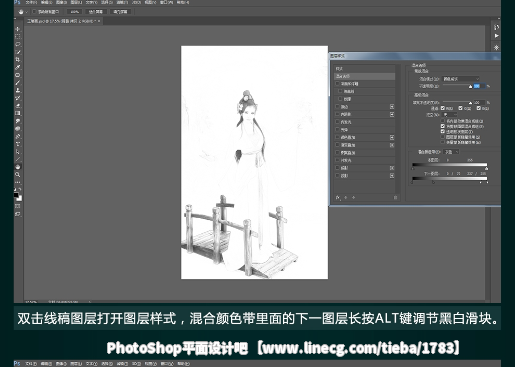Select the Zoom magnifier tool
This screenshot has width=515, height=367.
click(x=18, y=174)
